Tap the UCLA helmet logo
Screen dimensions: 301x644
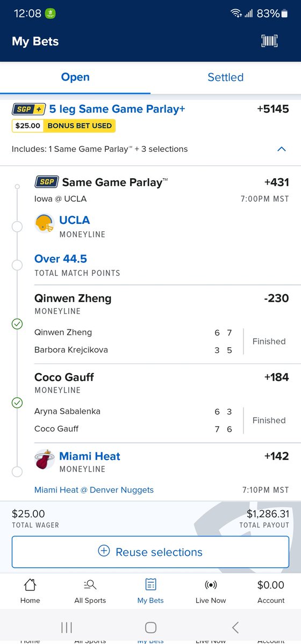pyautogui.click(x=45, y=223)
